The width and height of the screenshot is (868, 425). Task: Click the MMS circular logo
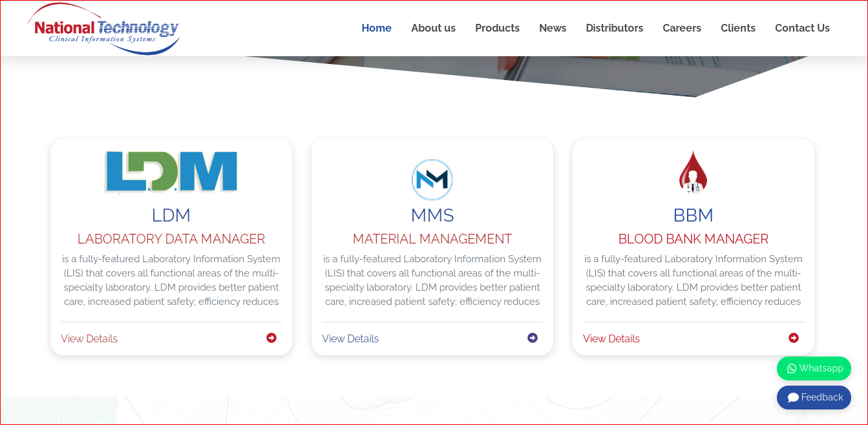(x=432, y=180)
